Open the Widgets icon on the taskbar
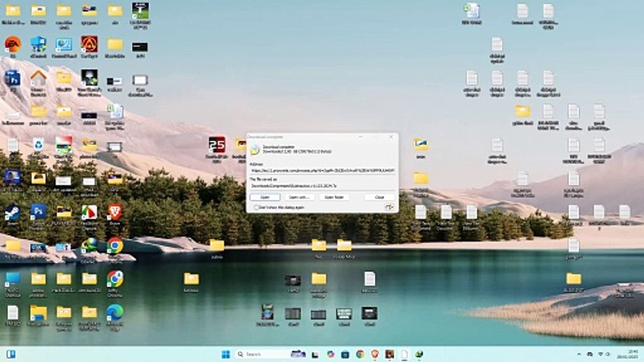This screenshot has width=644, height=362. pyautogui.click(x=10, y=354)
